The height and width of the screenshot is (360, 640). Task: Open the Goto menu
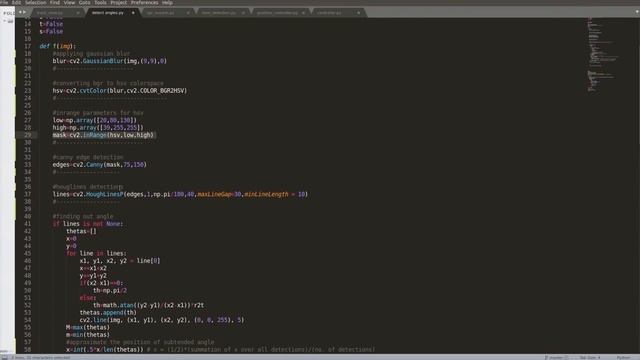(84, 2)
